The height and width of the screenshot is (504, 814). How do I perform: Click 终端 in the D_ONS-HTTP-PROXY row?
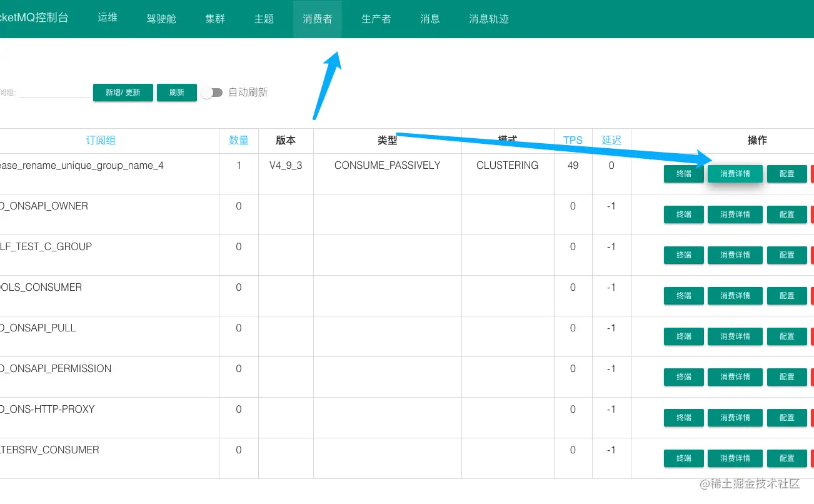click(684, 418)
